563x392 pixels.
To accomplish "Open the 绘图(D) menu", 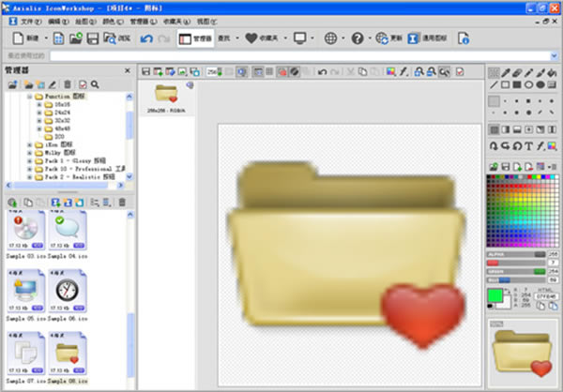I will [x=85, y=22].
